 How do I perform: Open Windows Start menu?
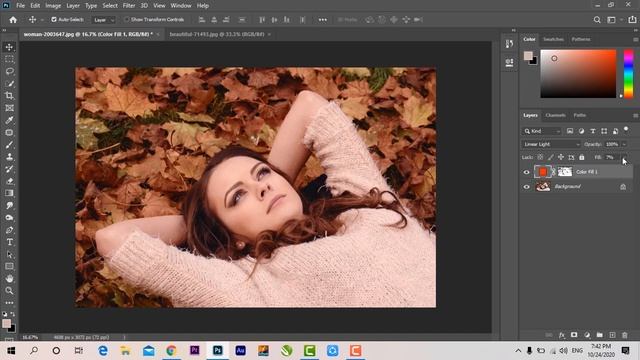point(11,351)
